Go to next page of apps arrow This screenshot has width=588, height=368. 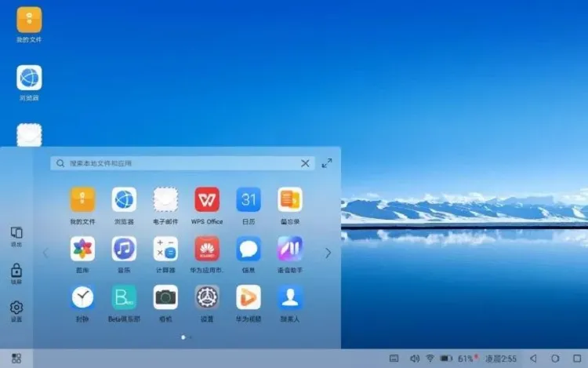pyautogui.click(x=328, y=253)
